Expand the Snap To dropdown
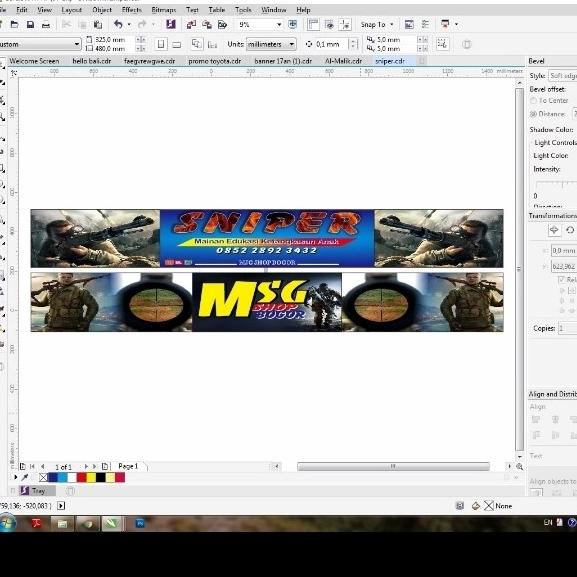 392,24
